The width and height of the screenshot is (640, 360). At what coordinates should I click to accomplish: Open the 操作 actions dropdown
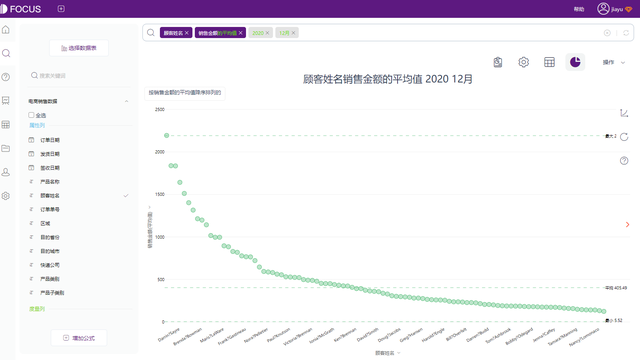614,62
